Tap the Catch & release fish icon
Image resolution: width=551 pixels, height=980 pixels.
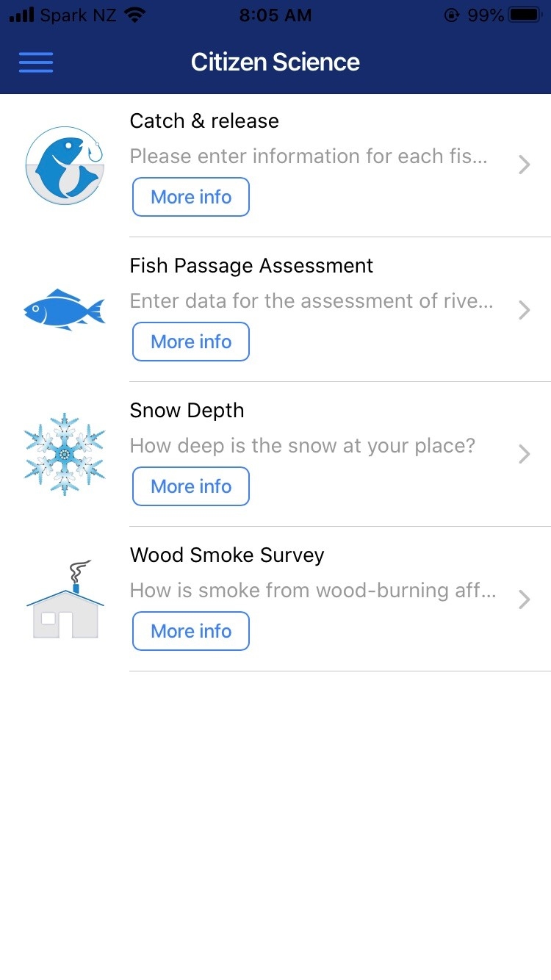65,165
